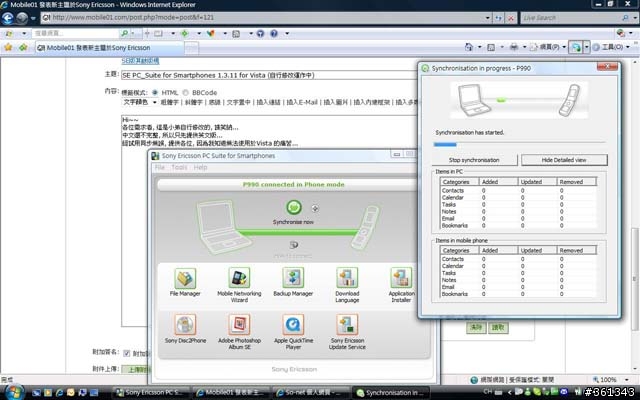Screen dimensions: 640x400
Task: Click the IE Feeds icon
Action: 491,47
